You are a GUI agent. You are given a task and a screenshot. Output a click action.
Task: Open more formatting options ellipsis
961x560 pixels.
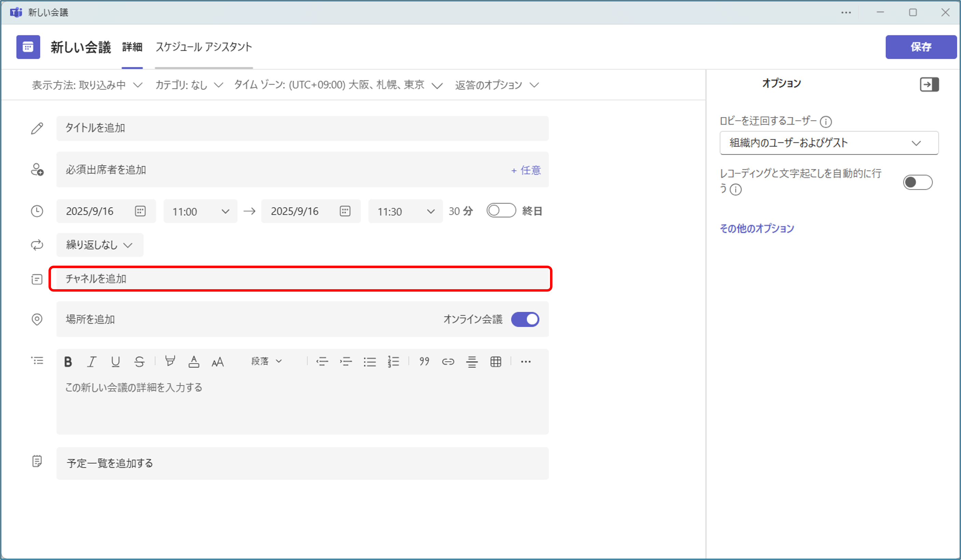pos(525,361)
